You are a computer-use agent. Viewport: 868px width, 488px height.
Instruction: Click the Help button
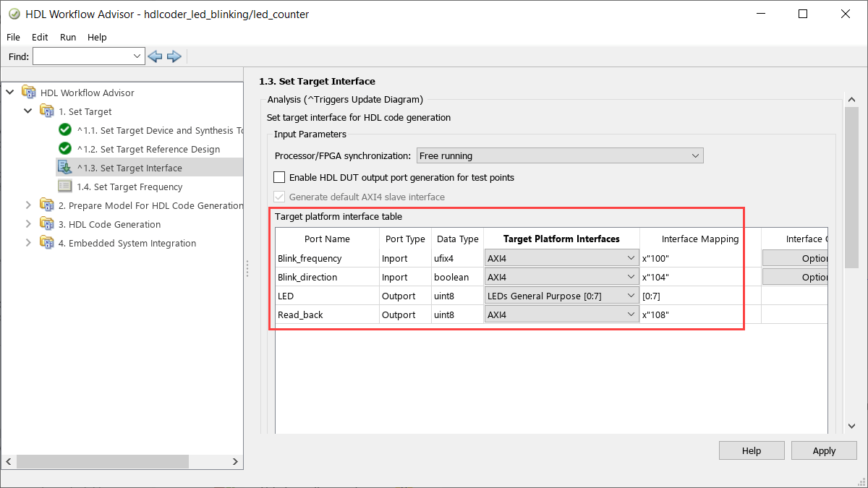click(x=752, y=450)
